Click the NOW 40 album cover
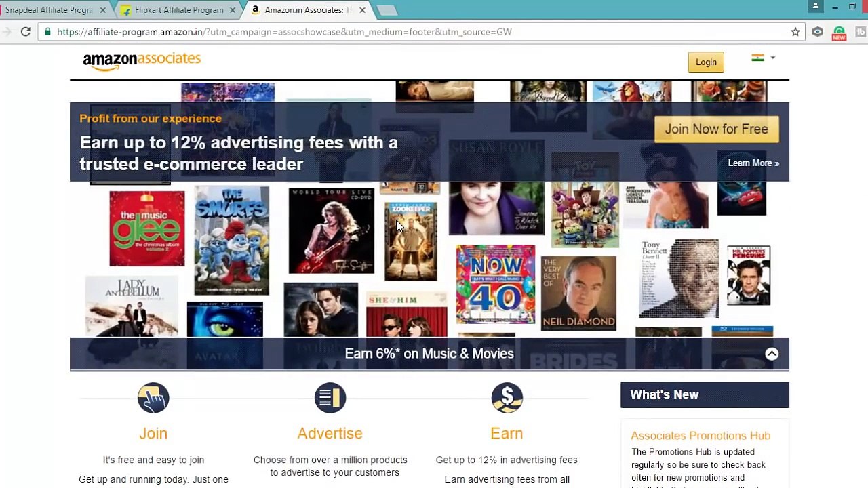The image size is (868, 488). click(x=496, y=285)
